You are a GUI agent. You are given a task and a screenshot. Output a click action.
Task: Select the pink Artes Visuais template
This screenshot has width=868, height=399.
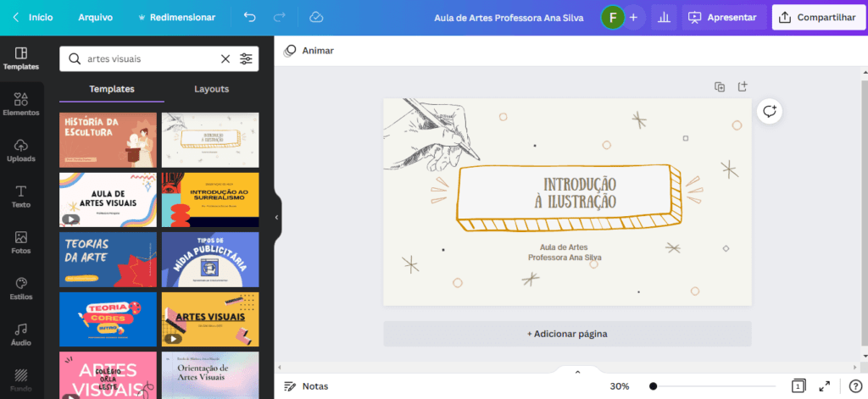(x=108, y=375)
